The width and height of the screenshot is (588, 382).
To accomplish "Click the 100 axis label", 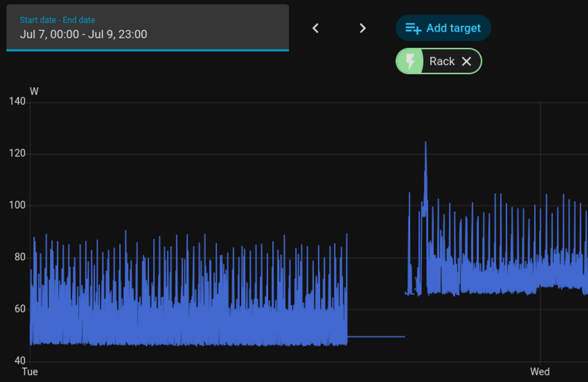I will tap(17, 205).
